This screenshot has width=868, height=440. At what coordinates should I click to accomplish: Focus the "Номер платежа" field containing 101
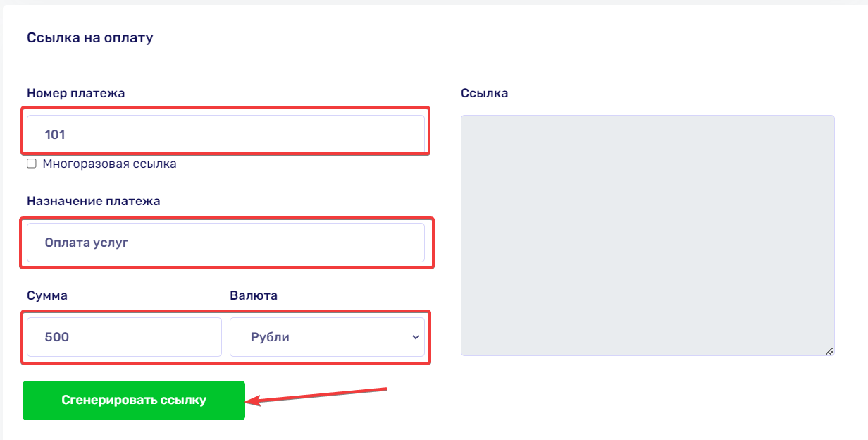tap(225, 134)
